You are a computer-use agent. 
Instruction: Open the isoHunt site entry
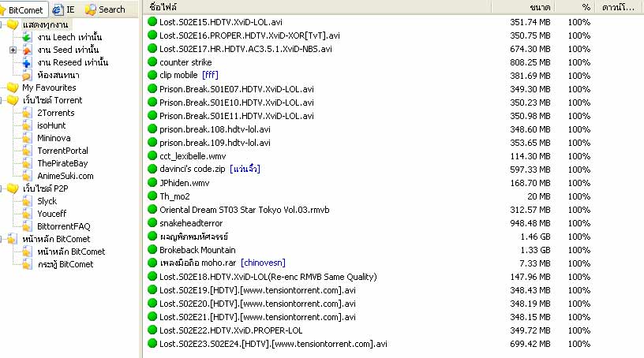click(x=51, y=126)
